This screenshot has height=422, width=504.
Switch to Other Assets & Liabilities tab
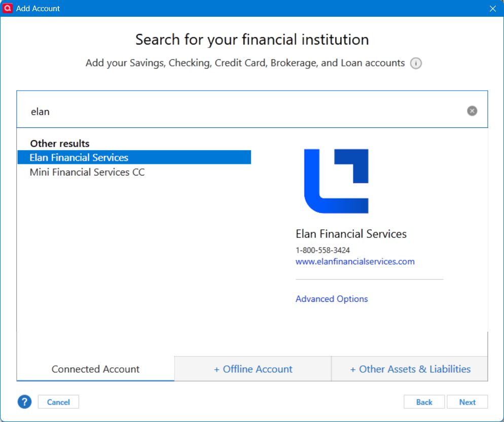[410, 369]
